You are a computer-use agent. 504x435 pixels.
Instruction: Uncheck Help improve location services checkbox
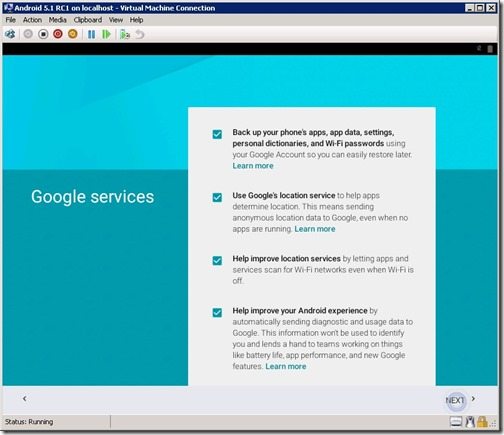pyautogui.click(x=217, y=260)
